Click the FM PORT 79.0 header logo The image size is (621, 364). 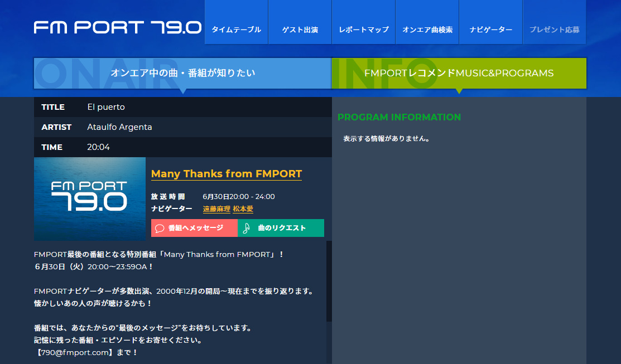click(118, 27)
